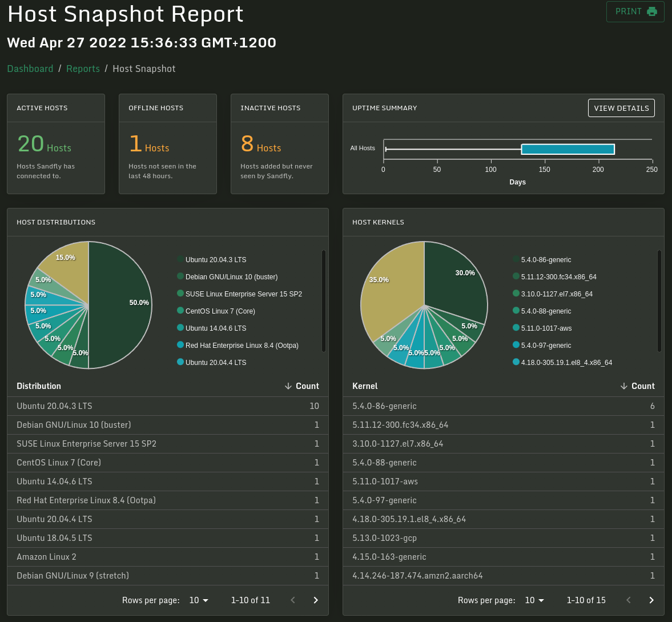Screen dimensions: 672x622
Task: Toggle CentOS Linux 7 (Core) legend entry
Action: [216, 311]
